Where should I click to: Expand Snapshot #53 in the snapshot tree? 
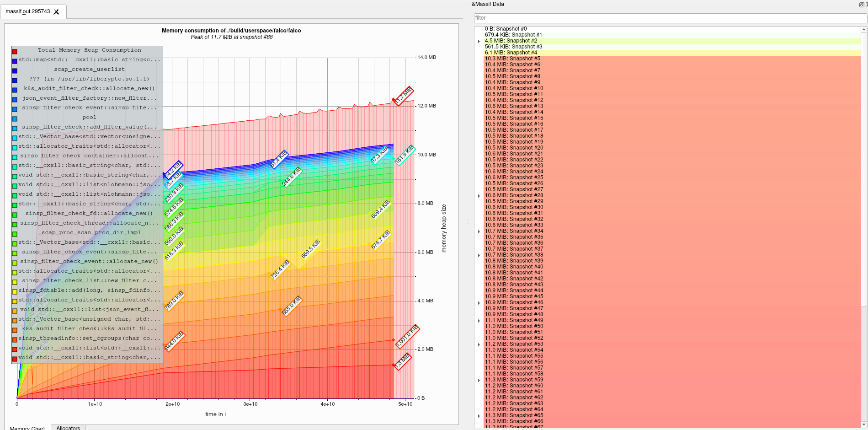click(x=479, y=344)
